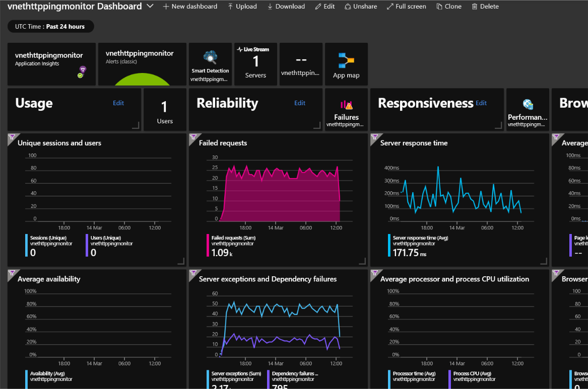Click the Server exceptions and Dependency failures title
Screen dimensions: 588x389
pos(268,279)
